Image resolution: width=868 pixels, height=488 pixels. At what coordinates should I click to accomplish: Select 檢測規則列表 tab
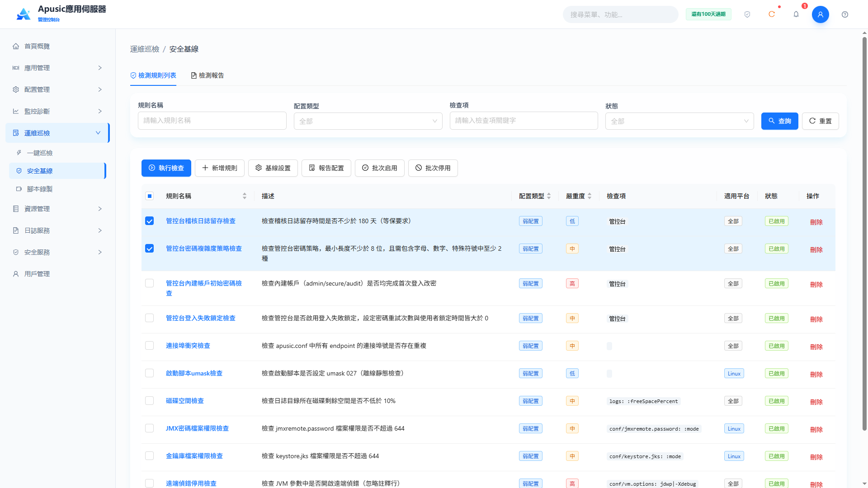click(x=153, y=75)
